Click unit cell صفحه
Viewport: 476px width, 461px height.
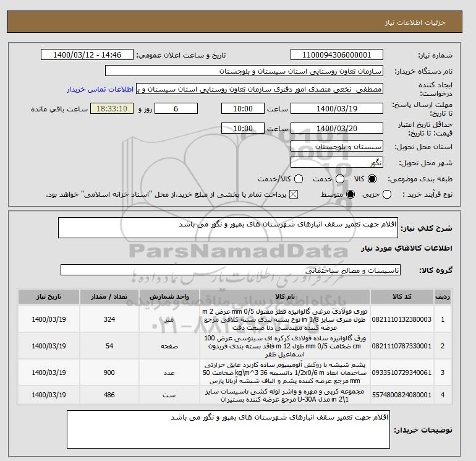pyautogui.click(x=169, y=346)
